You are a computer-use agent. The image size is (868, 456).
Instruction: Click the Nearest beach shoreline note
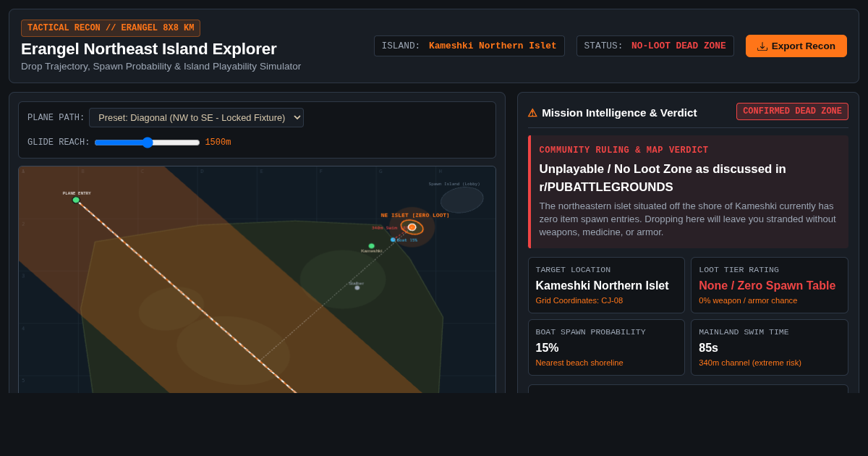tap(579, 363)
